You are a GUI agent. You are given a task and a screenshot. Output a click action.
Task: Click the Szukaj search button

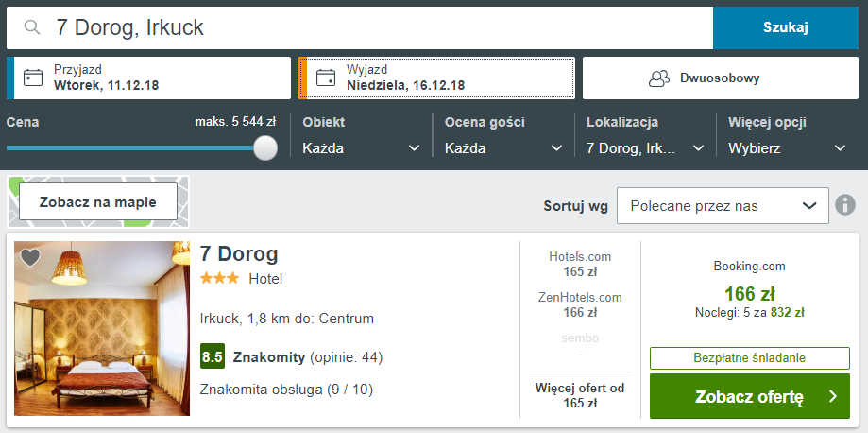[x=786, y=27]
